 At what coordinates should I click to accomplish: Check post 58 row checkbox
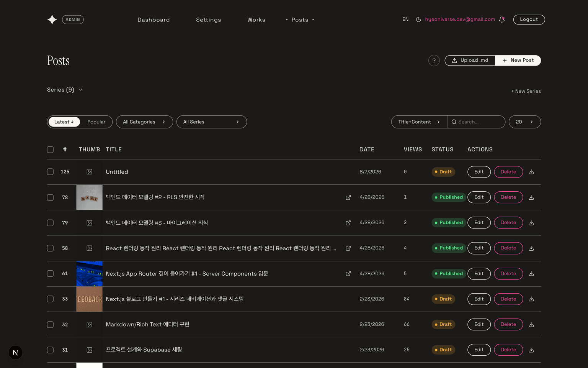pyautogui.click(x=50, y=248)
